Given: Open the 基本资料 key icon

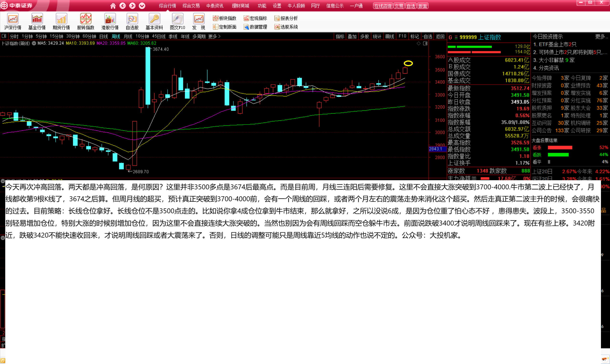Looking at the screenshot, I should click(154, 22).
